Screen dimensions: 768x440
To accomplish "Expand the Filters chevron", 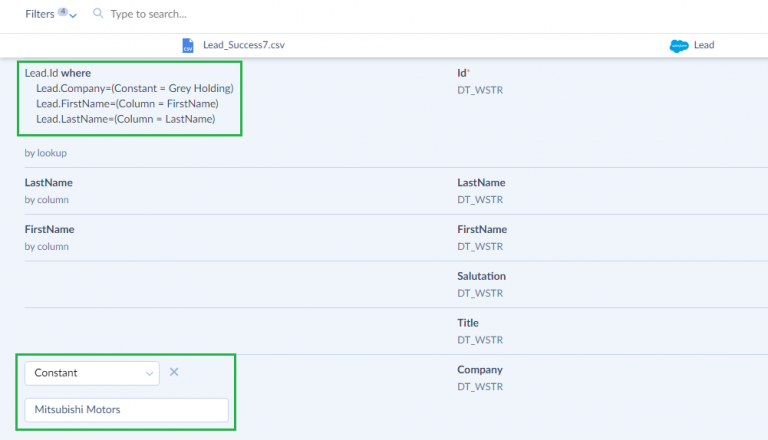I will 73,16.
